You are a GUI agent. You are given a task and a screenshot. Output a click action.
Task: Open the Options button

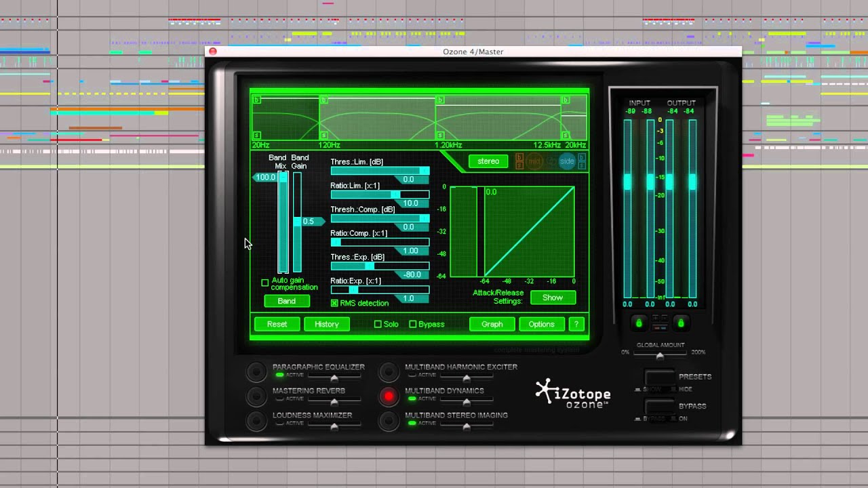[x=541, y=324]
